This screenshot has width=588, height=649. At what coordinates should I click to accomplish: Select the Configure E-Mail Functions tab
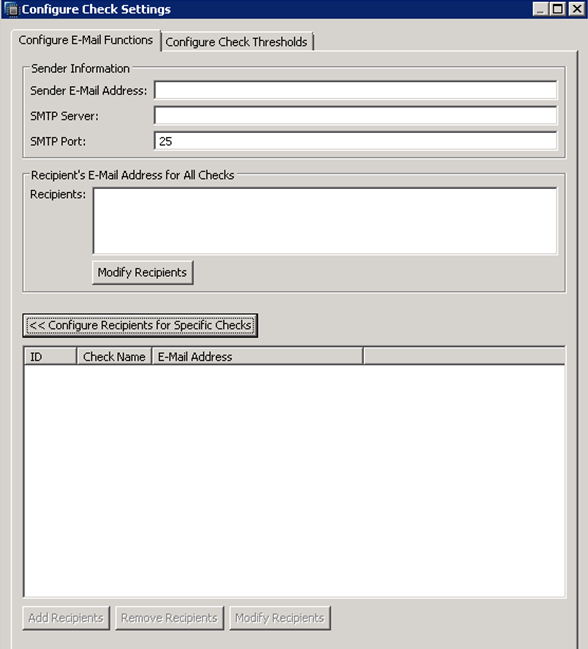86,40
